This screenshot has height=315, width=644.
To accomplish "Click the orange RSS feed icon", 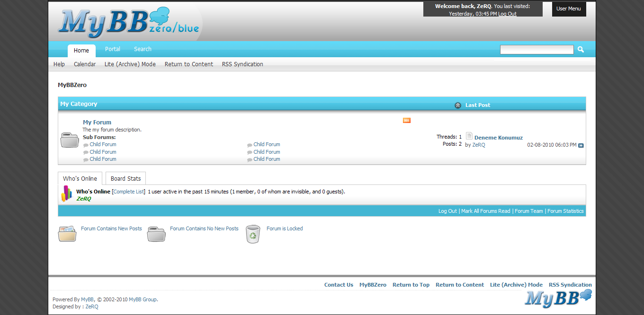I will pyautogui.click(x=406, y=121).
